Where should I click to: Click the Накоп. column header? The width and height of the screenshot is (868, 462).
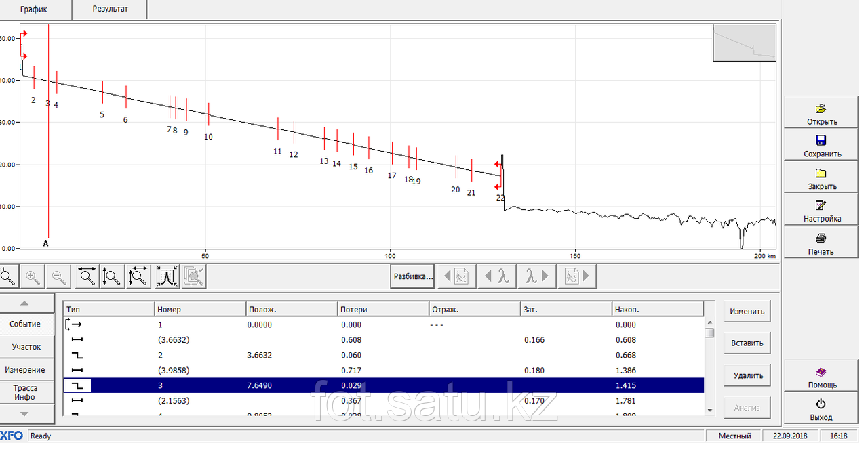(658, 310)
